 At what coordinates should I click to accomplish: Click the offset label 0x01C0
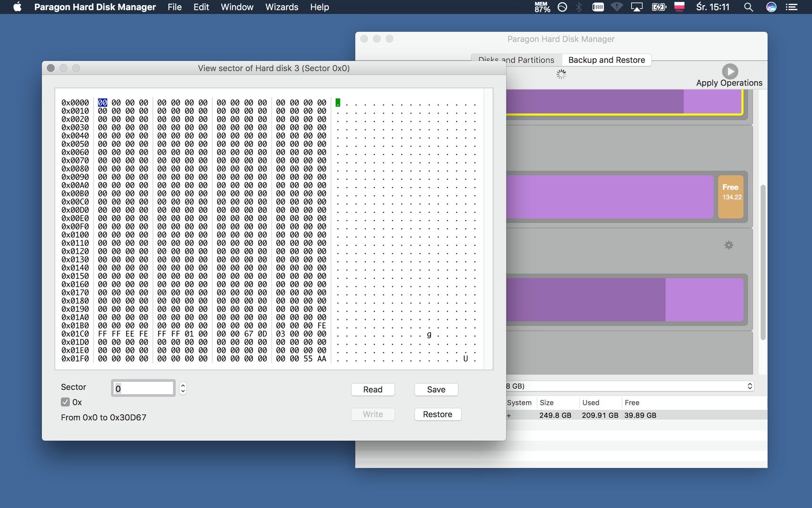point(75,334)
